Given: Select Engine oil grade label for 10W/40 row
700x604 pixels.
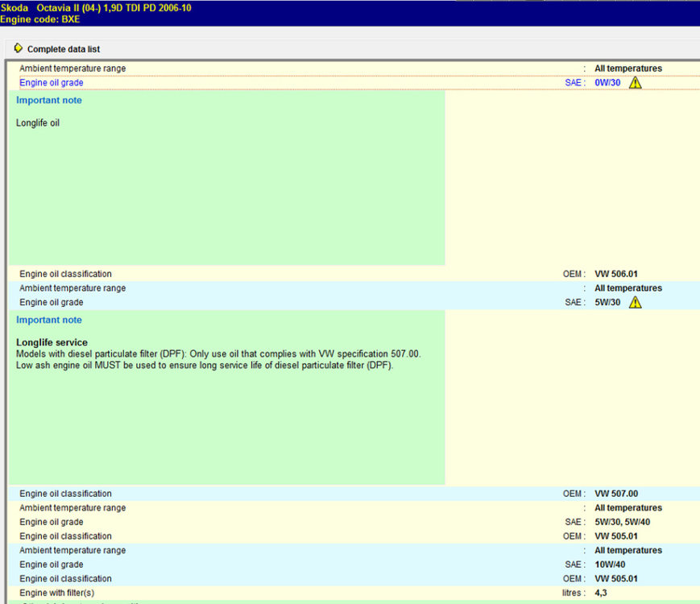Looking at the screenshot, I should 51,565.
